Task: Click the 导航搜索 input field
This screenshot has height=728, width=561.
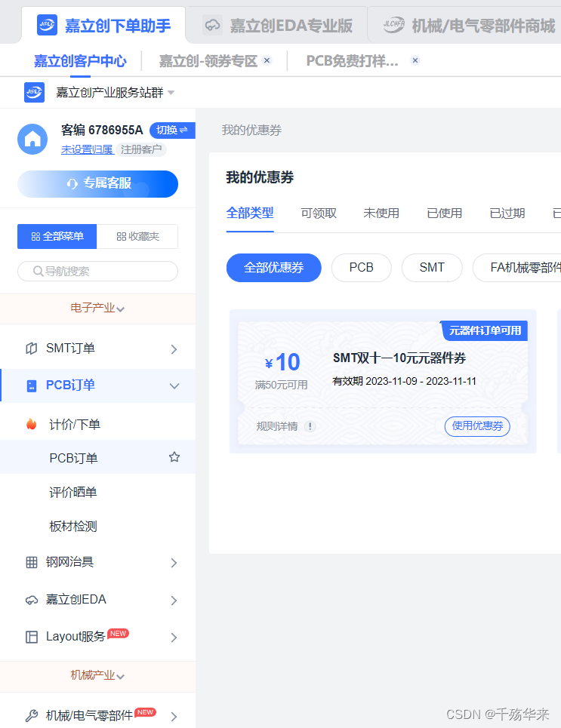Action: click(x=97, y=271)
